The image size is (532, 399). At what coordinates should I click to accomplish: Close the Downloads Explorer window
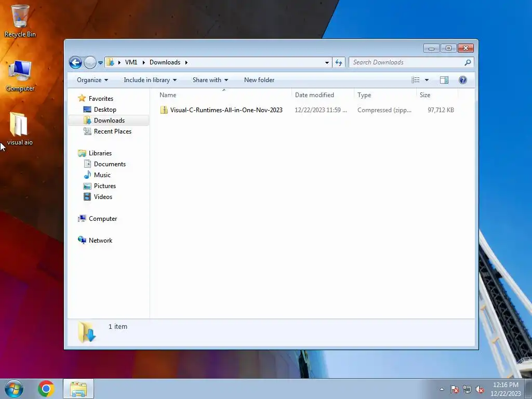(x=465, y=48)
